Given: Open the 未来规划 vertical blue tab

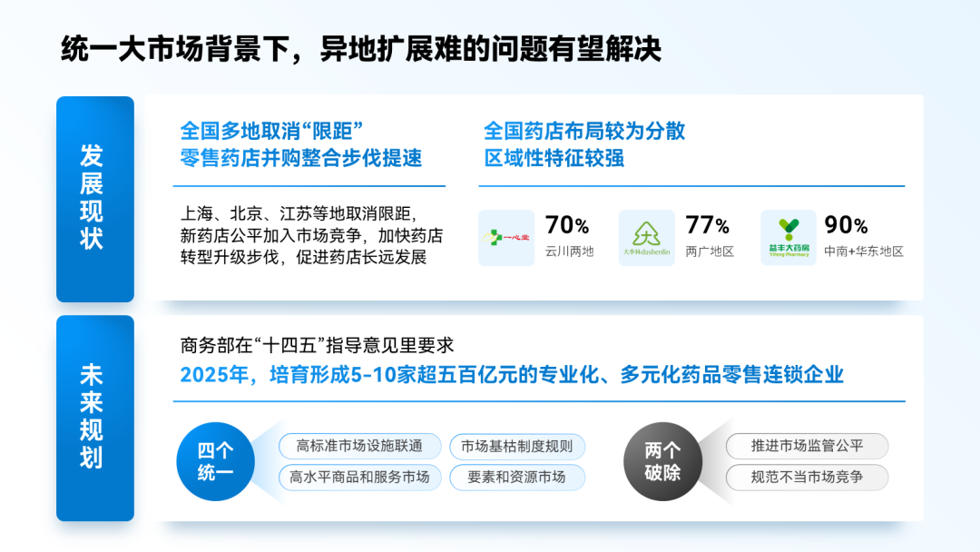Looking at the screenshot, I should pyautogui.click(x=95, y=418).
